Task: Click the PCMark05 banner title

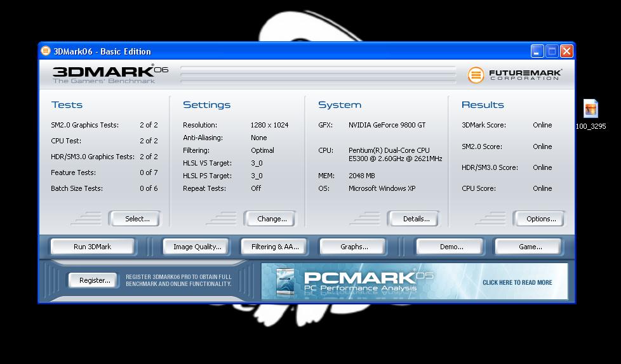Action: click(368, 277)
